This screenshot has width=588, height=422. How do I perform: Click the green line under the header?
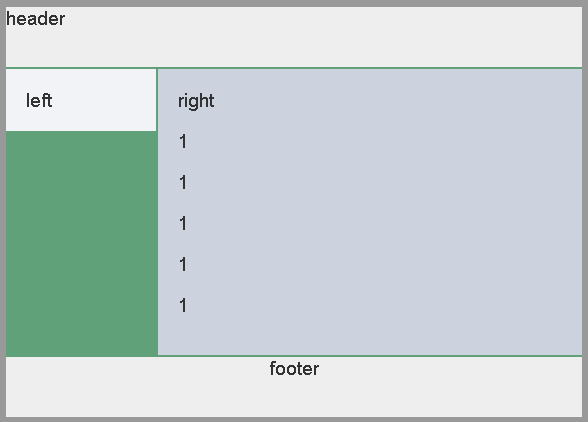click(294, 68)
